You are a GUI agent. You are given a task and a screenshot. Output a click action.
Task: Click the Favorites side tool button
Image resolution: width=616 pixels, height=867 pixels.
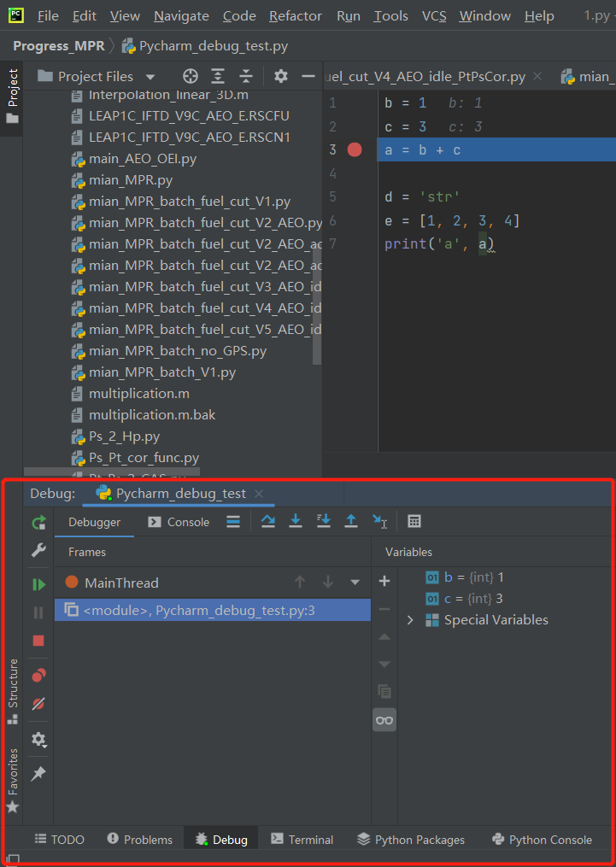coord(12,780)
